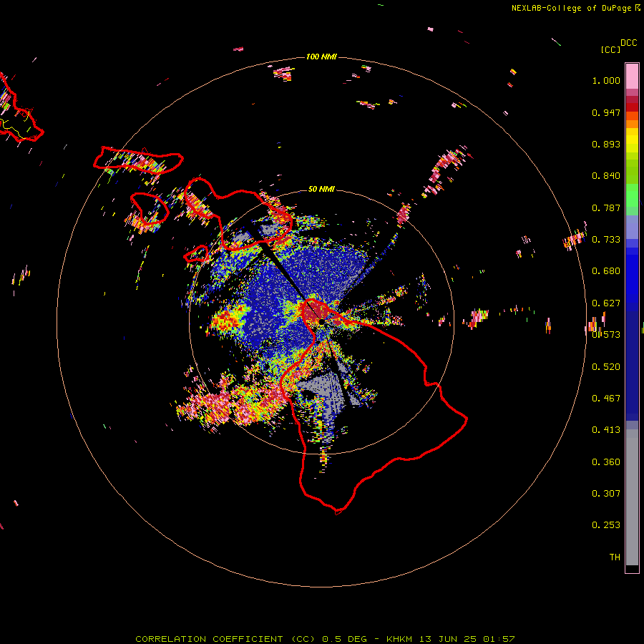This screenshot has height=644, width=644.
Task: Click the 0.733 color scale value
Action: coord(606,240)
